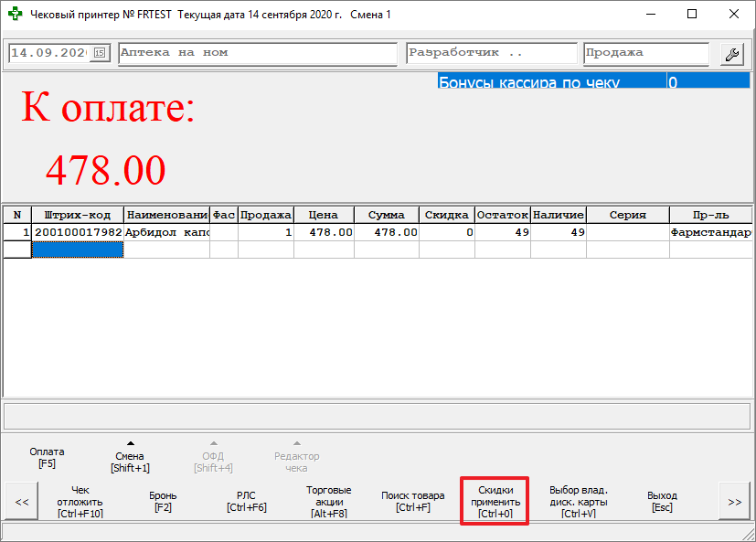Open the calendar picker in date field
Viewport: 756px width, 542px height.
point(100,54)
